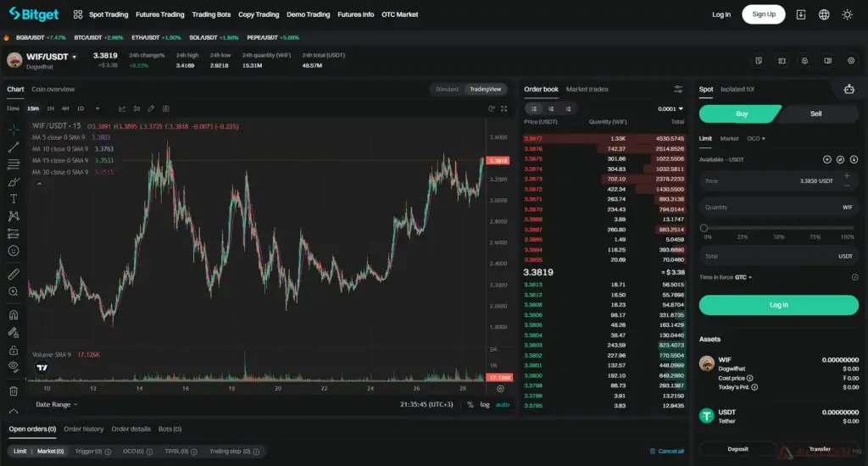
Task: Open the chart indicators icon
Action: 122,108
